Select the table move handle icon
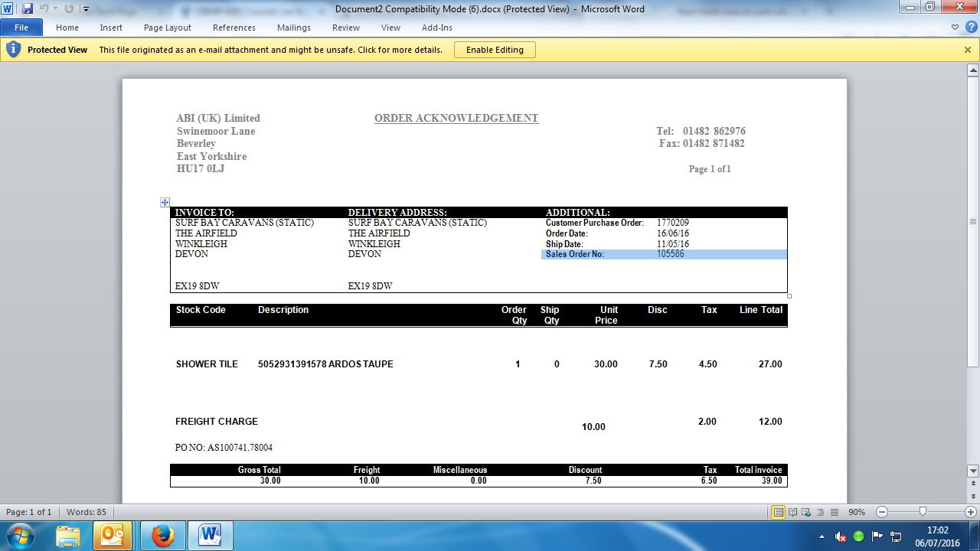Viewport: 980px width, 551px height. [x=165, y=202]
